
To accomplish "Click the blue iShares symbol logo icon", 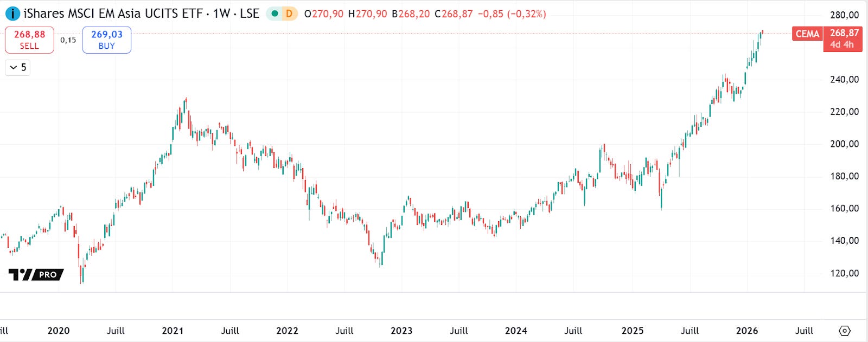I will (x=12, y=14).
